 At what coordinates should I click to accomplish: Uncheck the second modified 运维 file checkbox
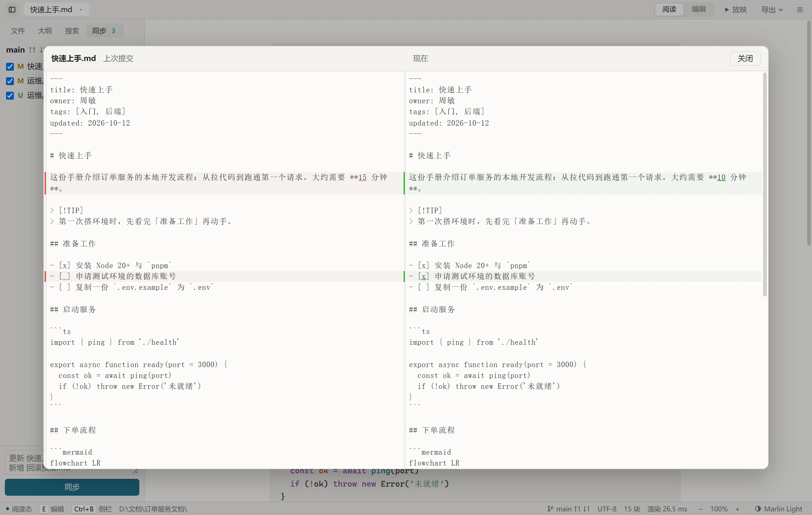tap(10, 81)
